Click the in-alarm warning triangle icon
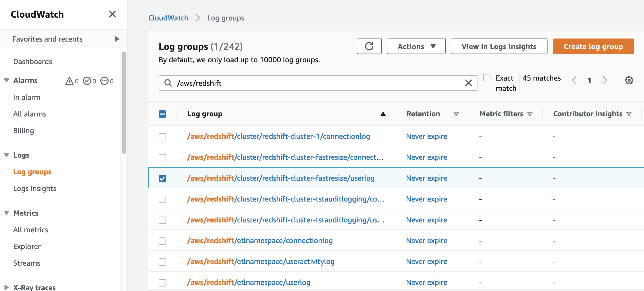The image size is (644, 291). pyautogui.click(x=69, y=81)
